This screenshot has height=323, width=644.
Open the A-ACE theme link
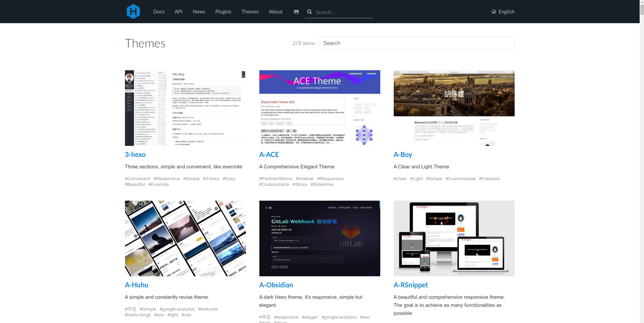[269, 155]
